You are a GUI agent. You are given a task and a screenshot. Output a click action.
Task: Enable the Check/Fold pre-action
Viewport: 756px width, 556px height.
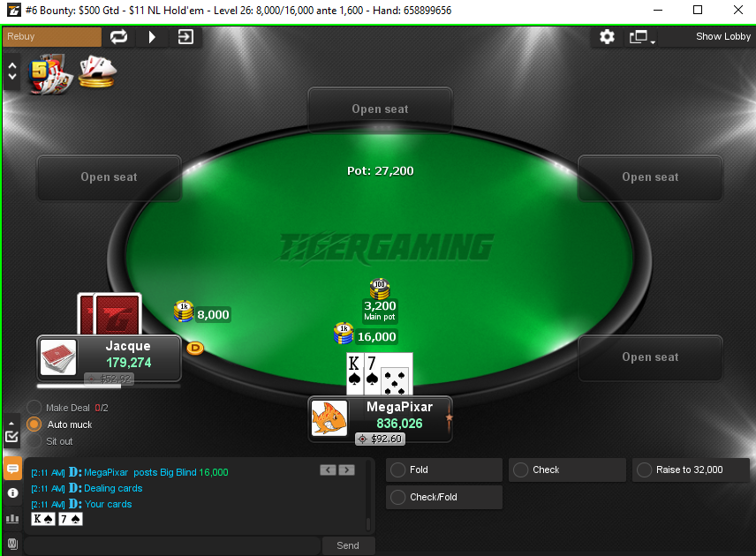pos(444,497)
